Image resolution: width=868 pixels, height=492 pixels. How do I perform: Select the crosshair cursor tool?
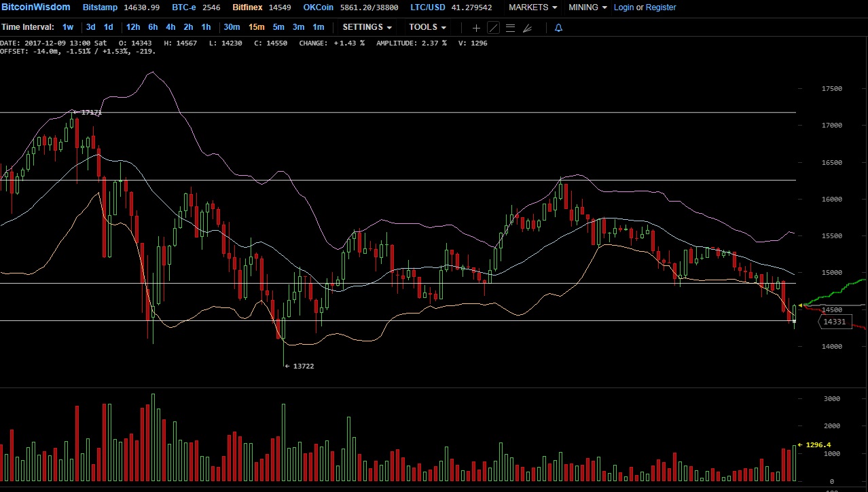(476, 28)
